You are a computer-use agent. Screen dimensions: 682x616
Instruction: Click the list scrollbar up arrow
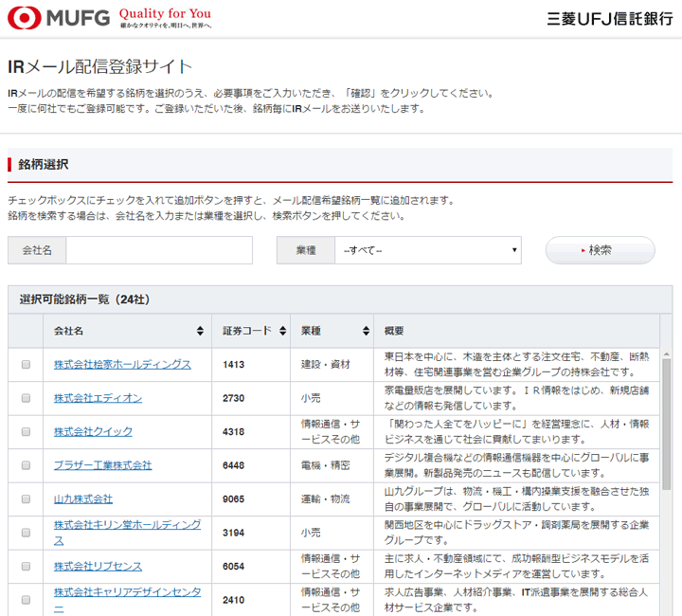(666, 354)
